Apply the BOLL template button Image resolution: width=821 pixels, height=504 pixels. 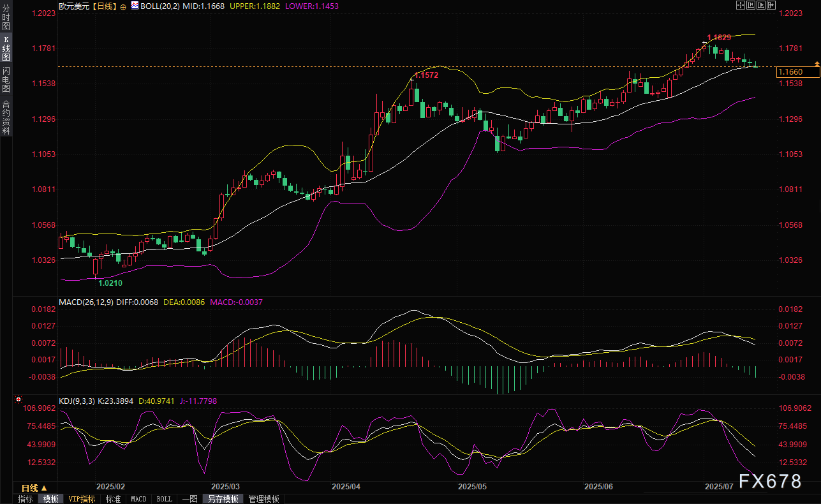(x=164, y=499)
